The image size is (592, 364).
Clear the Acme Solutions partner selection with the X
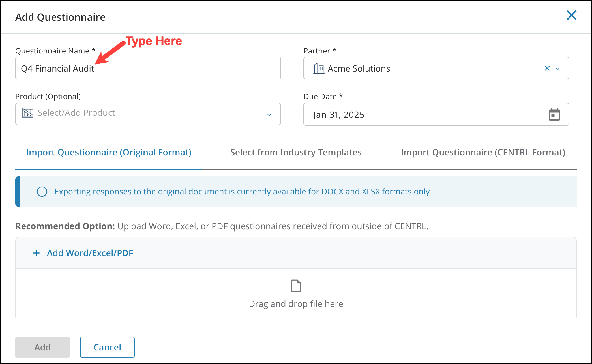click(x=546, y=68)
